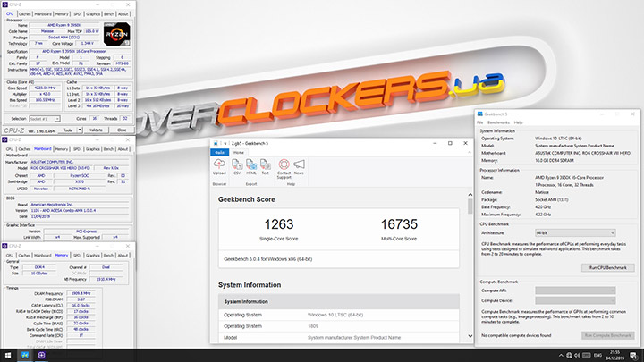The width and height of the screenshot is (644, 362).
Task: Open the Action Center notification icon
Action: pos(634,356)
